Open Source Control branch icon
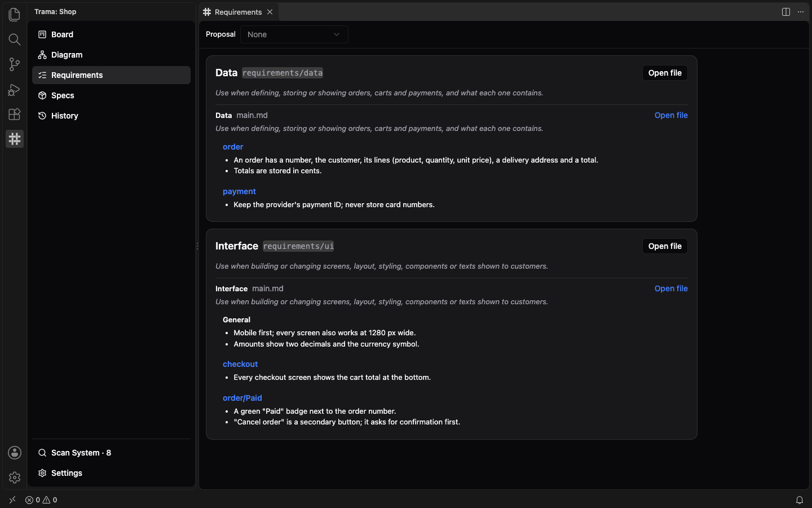This screenshot has height=508, width=812. point(15,64)
